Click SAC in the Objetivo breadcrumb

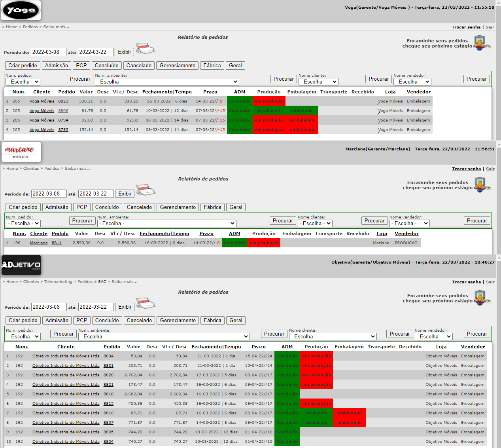(102, 282)
